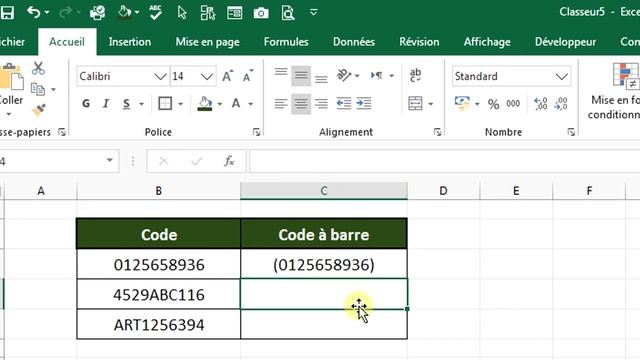Switch to the Mise en page tab
Viewport: 640px width, 360px height.
point(207,42)
